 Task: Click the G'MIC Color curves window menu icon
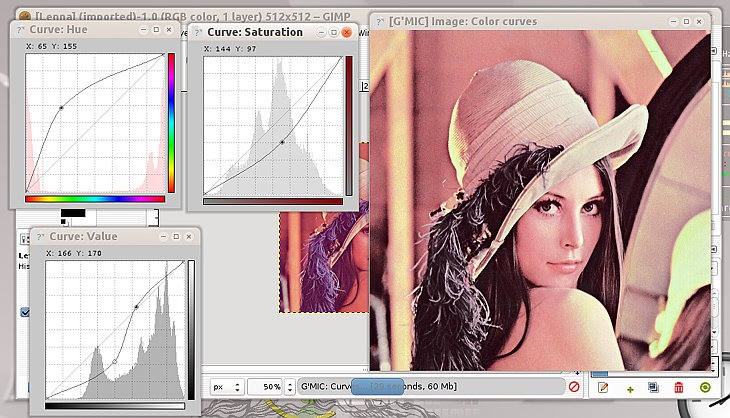pos(380,22)
